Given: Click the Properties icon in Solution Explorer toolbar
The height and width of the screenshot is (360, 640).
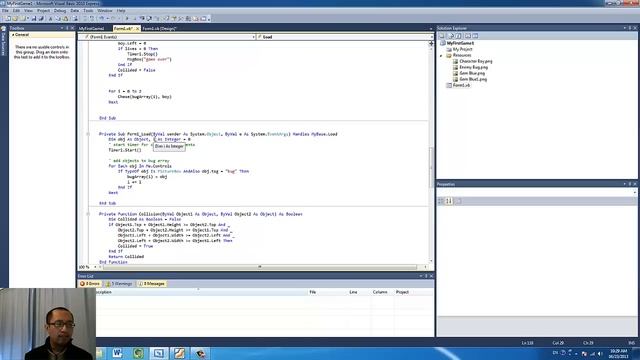Looking at the screenshot, I should [x=442, y=36].
